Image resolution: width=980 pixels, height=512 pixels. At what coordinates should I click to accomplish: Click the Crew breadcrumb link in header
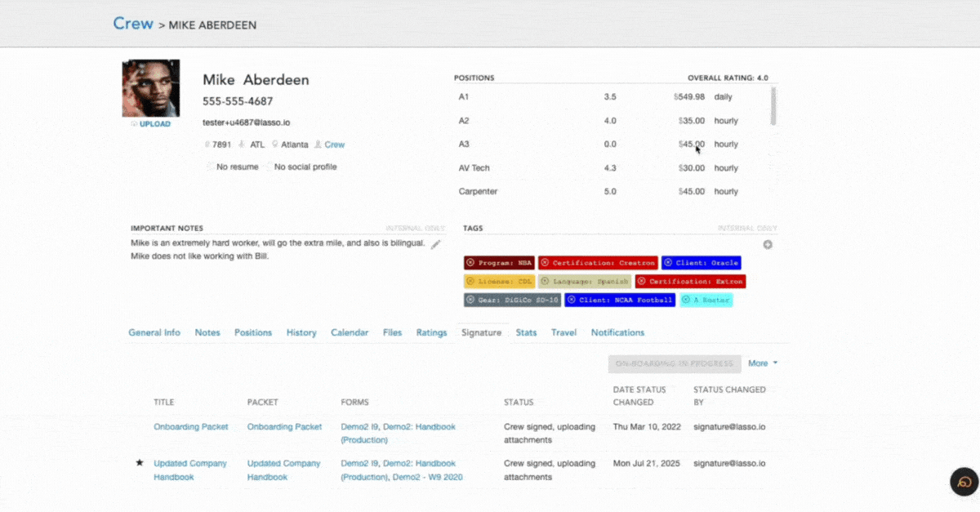[x=133, y=24]
